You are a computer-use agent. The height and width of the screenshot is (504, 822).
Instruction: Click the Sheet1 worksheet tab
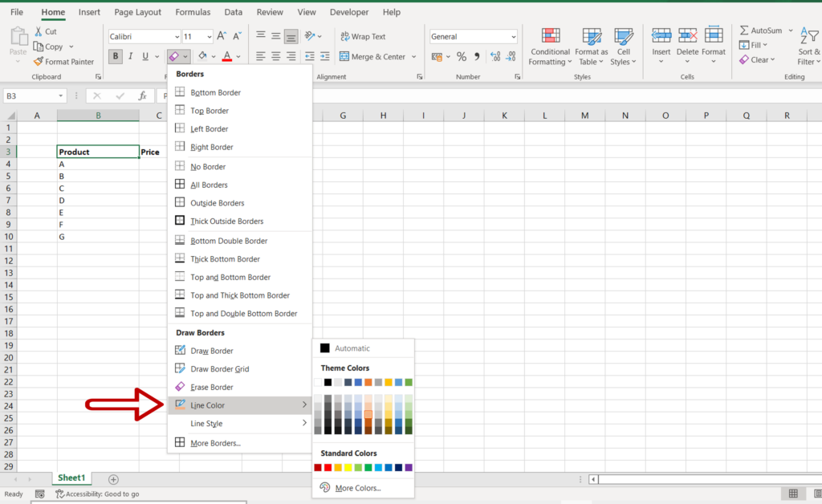click(x=71, y=478)
